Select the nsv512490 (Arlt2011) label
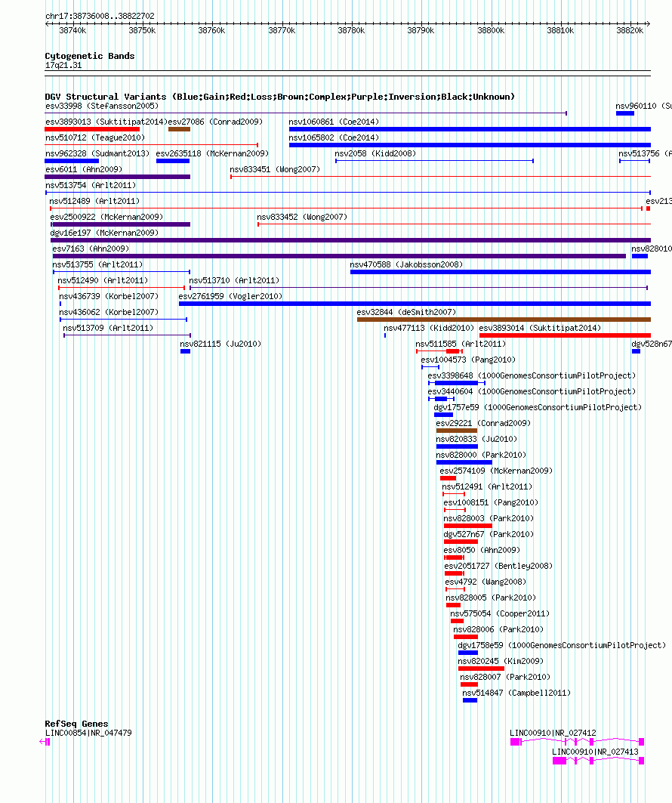The height and width of the screenshot is (803, 672). [103, 281]
